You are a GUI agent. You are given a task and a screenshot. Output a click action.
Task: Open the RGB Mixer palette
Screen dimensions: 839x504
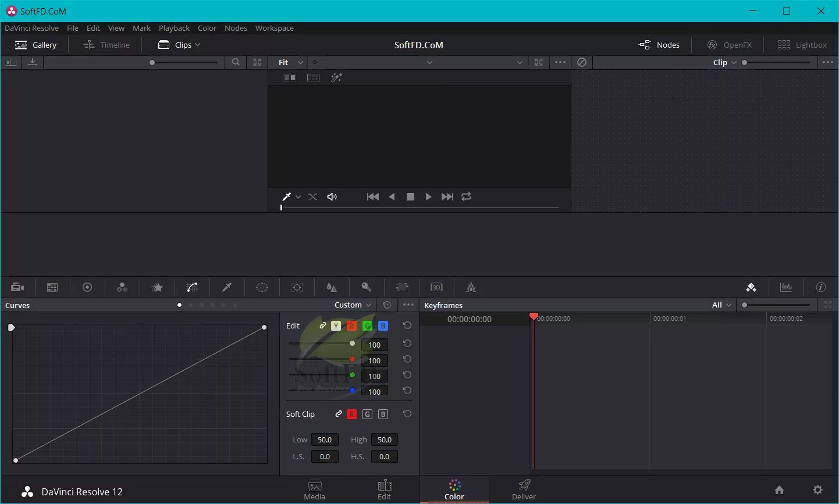[122, 287]
